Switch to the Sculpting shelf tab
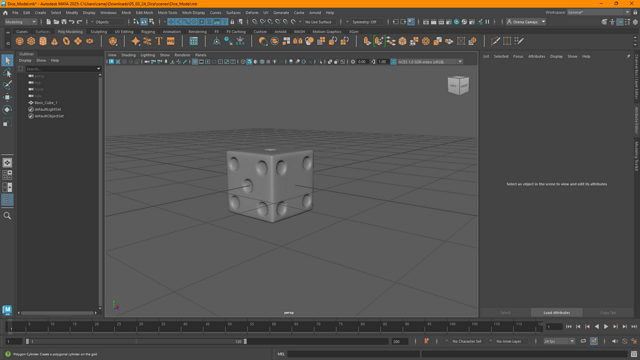 pyautogui.click(x=98, y=31)
